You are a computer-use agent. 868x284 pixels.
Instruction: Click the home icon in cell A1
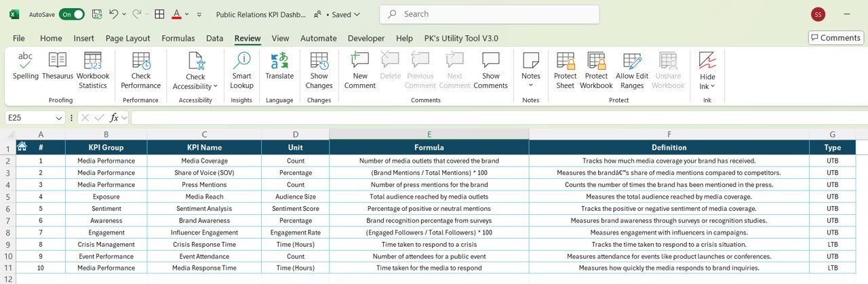22,146
